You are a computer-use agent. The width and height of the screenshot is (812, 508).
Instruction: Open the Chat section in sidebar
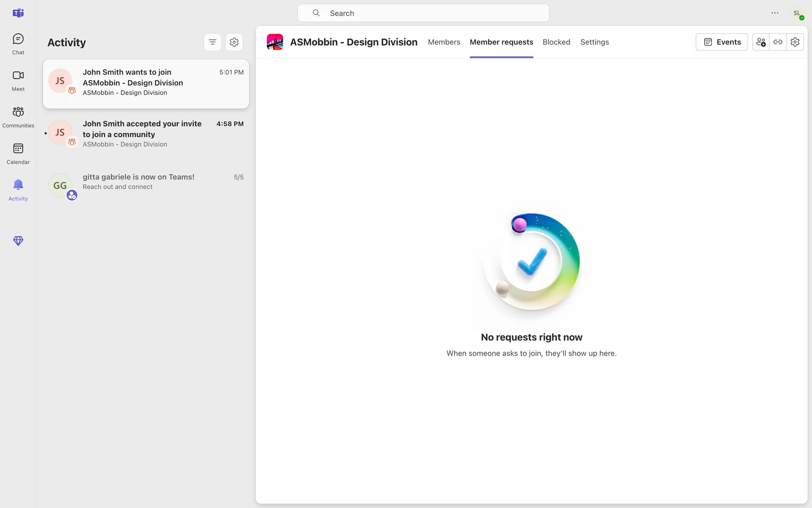[18, 44]
